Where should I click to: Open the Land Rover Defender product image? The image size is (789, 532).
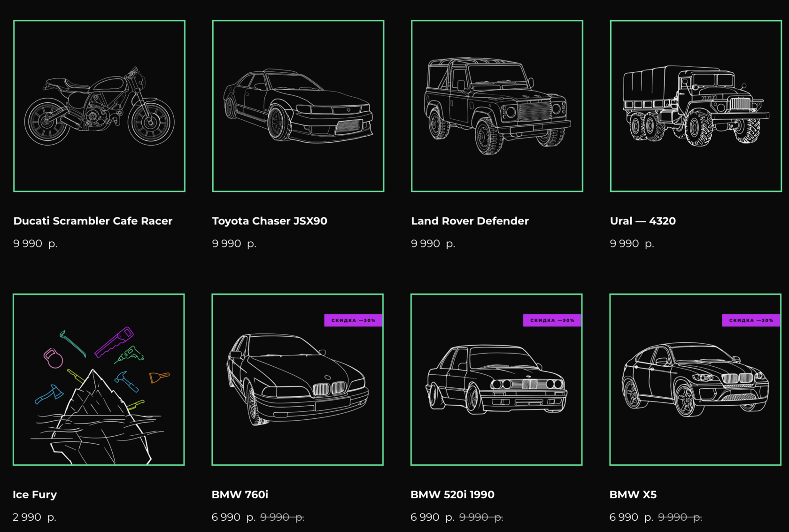click(x=497, y=106)
